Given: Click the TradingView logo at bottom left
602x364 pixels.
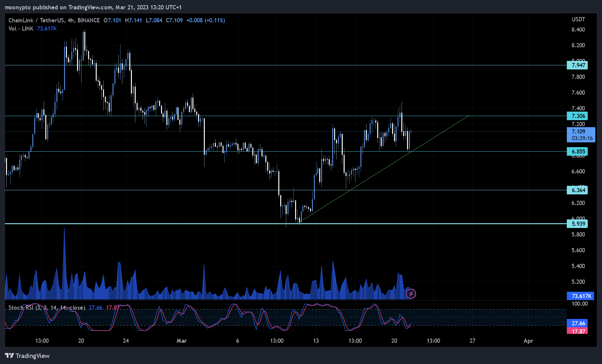Looking at the screenshot, I should click(x=27, y=356).
